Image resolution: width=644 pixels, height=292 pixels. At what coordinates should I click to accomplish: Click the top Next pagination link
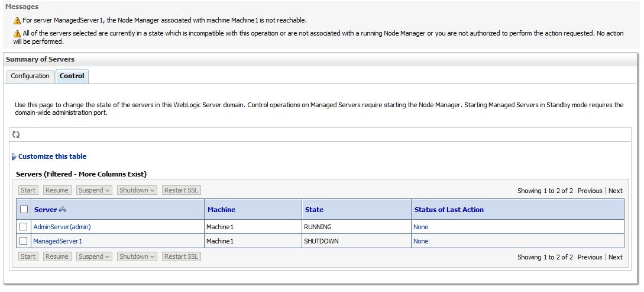pos(615,190)
